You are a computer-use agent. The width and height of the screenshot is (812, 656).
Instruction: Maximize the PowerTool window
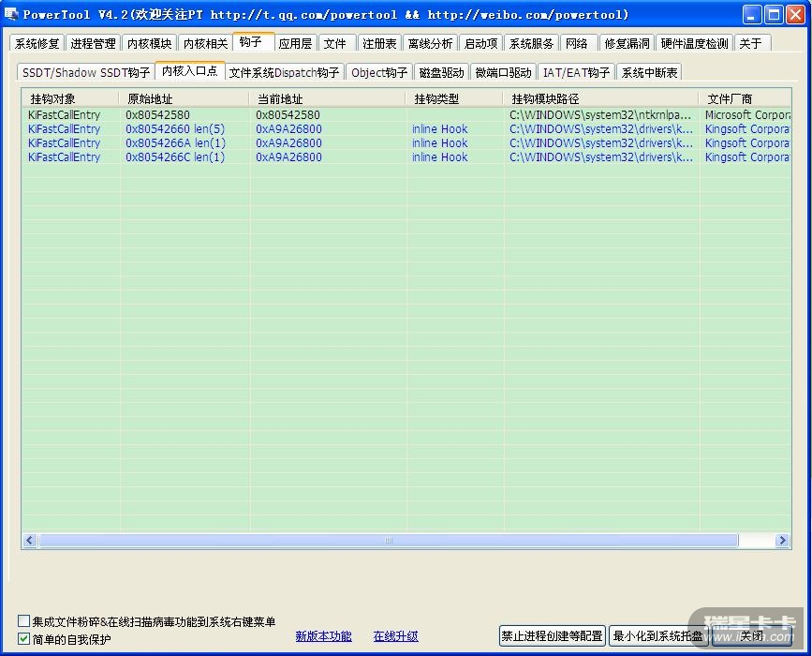tap(774, 14)
